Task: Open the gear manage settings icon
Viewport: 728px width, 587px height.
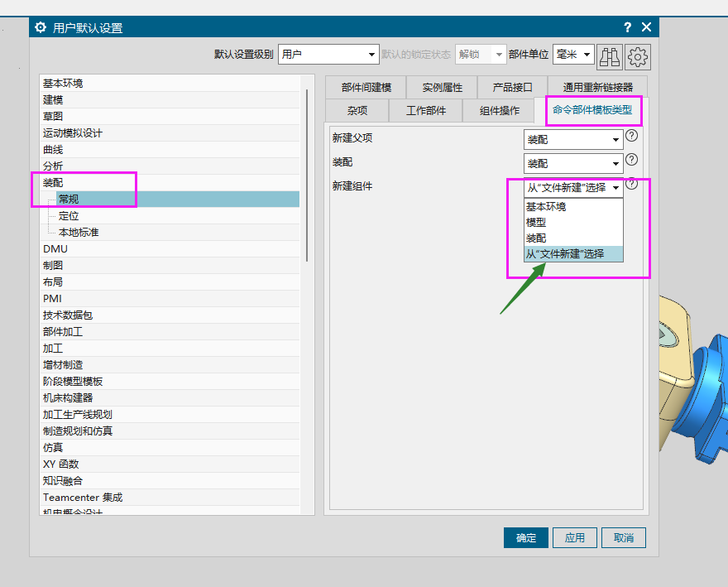Action: 638,56
